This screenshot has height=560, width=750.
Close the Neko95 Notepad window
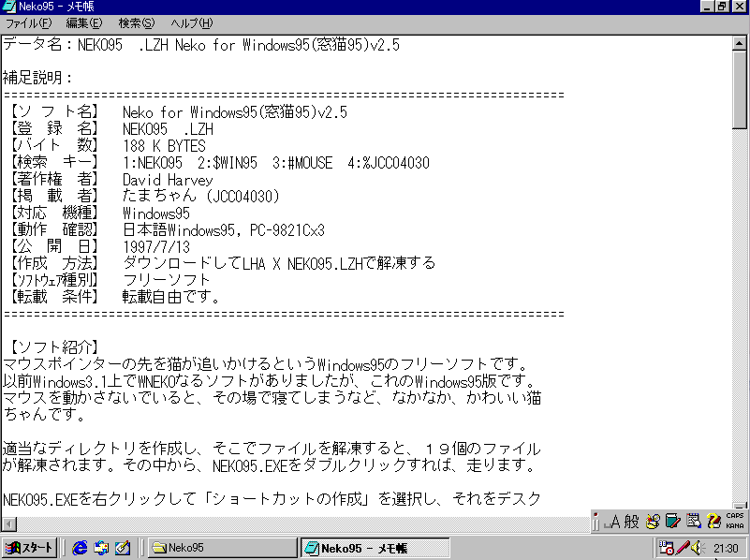point(739,7)
